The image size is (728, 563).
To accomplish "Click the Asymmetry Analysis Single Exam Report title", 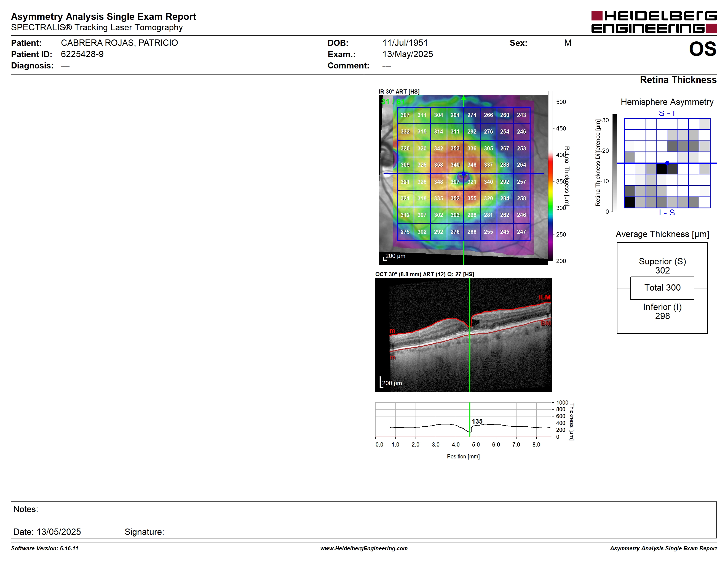I will pos(104,16).
